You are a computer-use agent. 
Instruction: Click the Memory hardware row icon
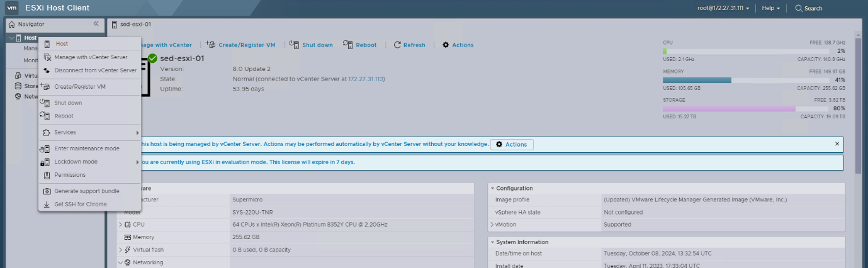pyautogui.click(x=127, y=237)
